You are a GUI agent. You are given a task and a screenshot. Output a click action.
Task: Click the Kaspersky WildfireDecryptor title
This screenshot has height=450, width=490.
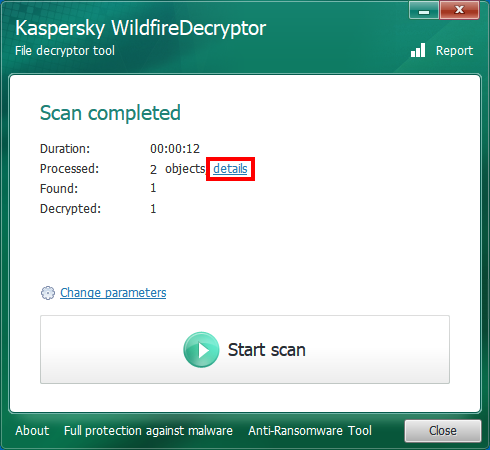click(141, 28)
